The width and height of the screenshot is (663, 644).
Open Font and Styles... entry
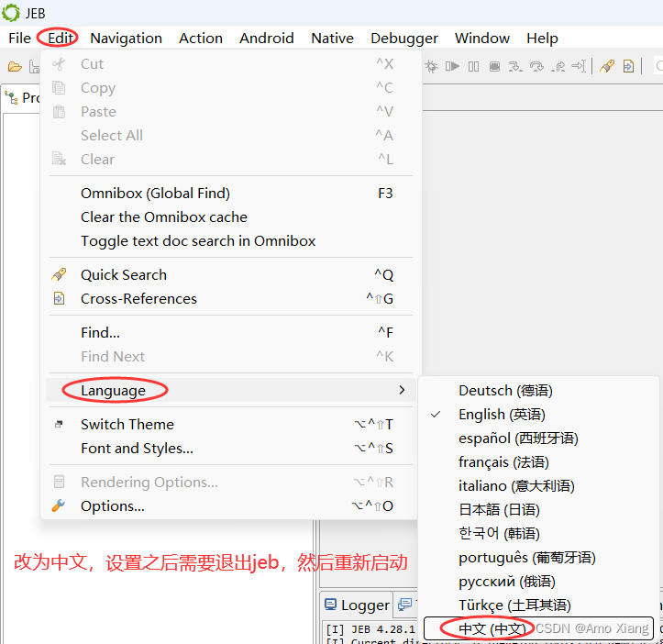pyautogui.click(x=231, y=448)
